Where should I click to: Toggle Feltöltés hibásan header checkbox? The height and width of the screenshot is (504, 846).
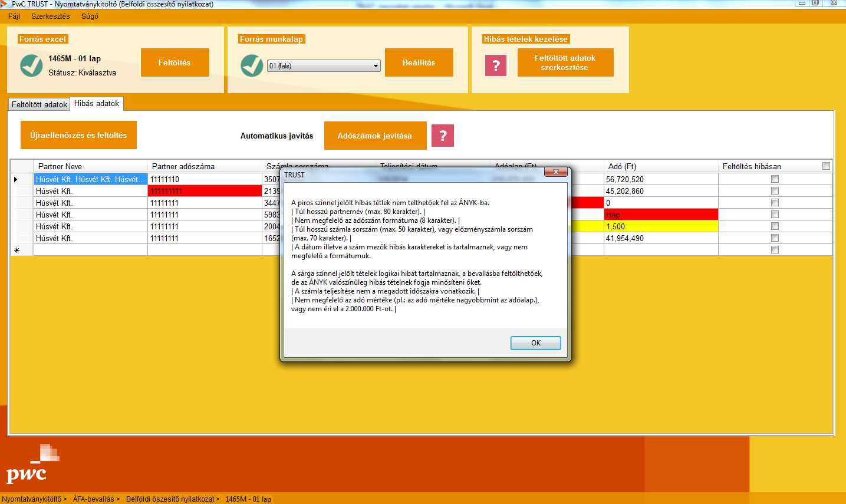pos(826,166)
